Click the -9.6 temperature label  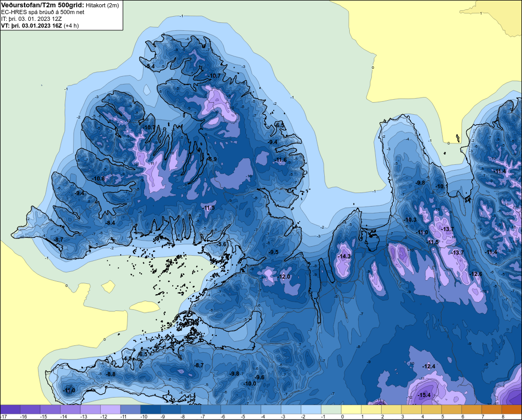[259, 377]
